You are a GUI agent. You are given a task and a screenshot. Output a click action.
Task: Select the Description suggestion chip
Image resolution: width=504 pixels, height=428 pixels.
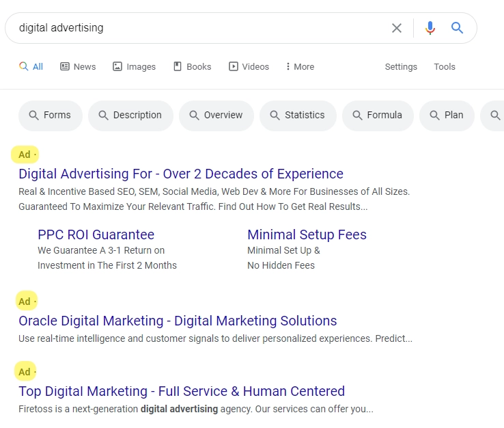pos(130,116)
